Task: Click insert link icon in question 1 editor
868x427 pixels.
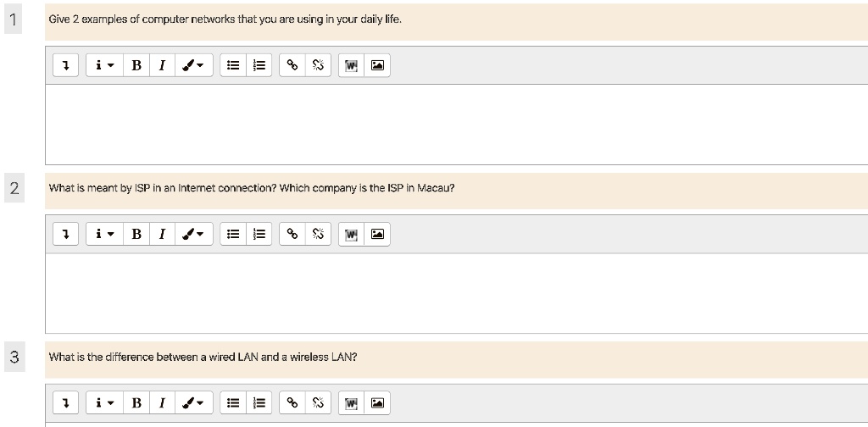Action: (x=292, y=65)
